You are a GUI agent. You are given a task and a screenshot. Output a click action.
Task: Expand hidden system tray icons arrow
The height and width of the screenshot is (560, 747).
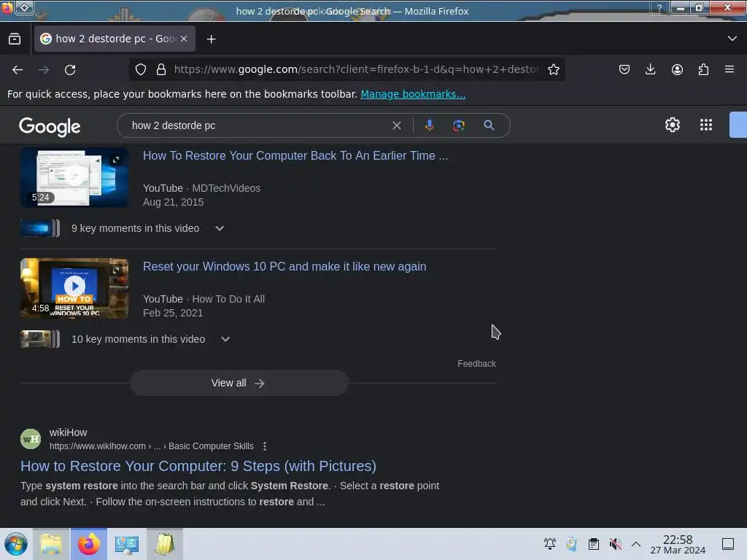[x=636, y=544]
